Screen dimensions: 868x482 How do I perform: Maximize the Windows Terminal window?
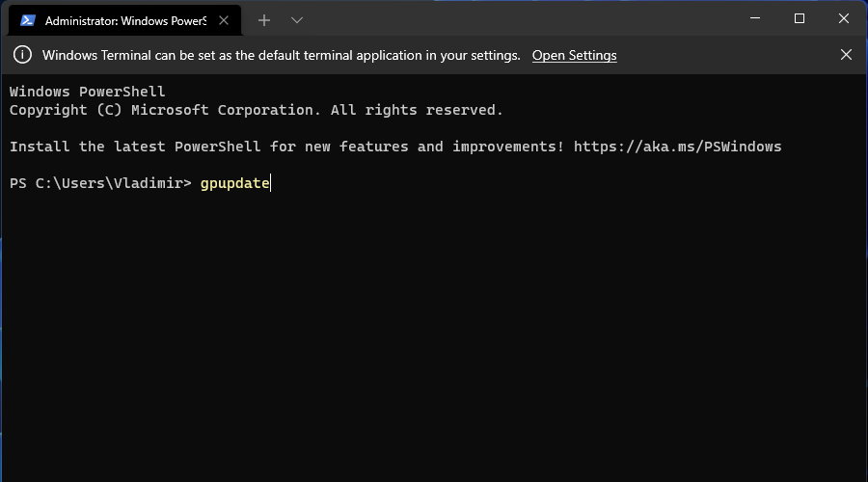[800, 18]
